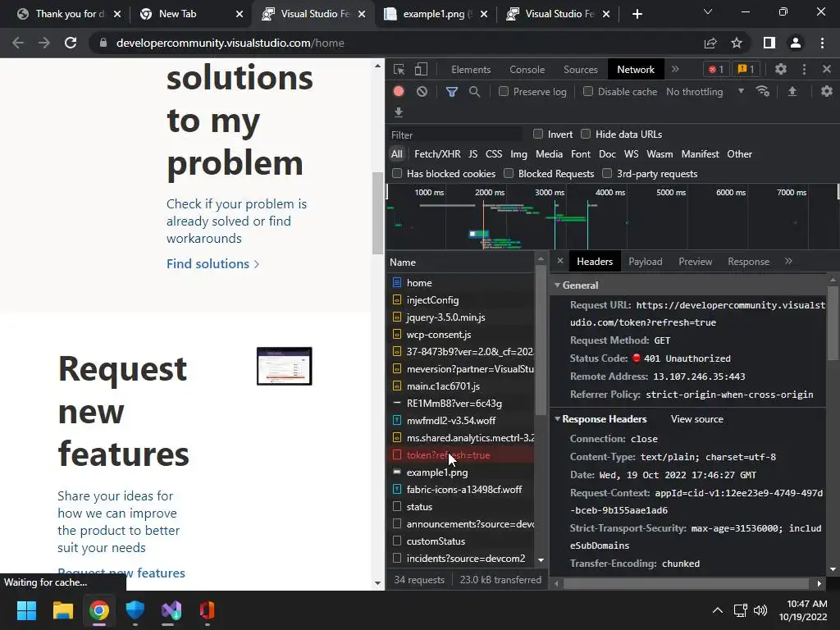The width and height of the screenshot is (840, 630).
Task: Open DevTools customize three-dot menu
Action: tap(804, 69)
